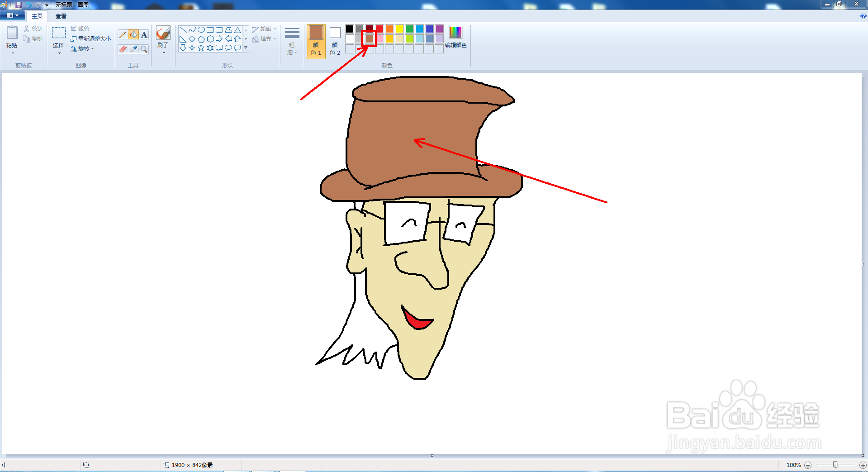Select the Pencil tool

tap(123, 35)
